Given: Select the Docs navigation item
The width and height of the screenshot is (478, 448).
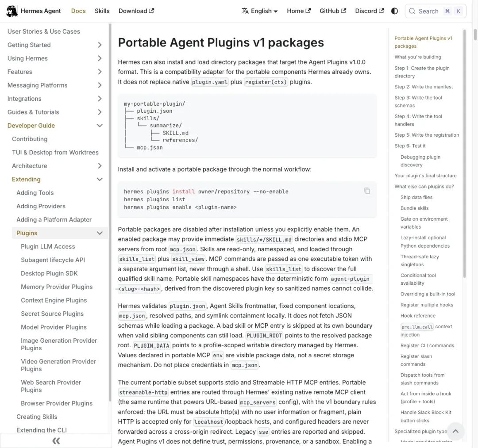Looking at the screenshot, I should pos(78,11).
